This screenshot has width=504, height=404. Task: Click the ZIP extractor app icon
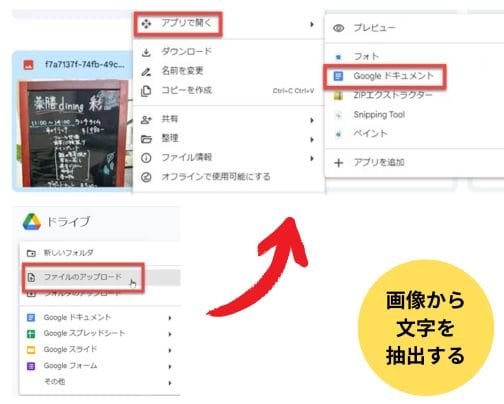(x=338, y=96)
